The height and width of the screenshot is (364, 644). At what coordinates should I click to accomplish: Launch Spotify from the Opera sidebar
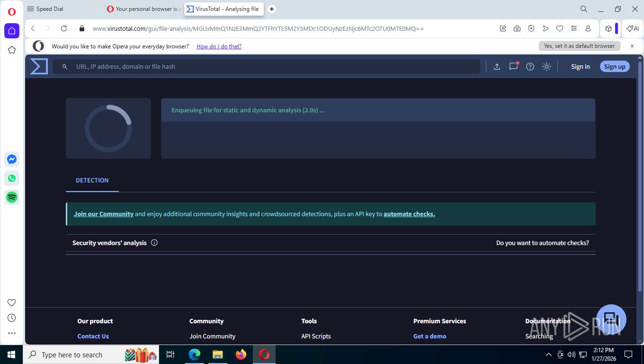tap(12, 197)
